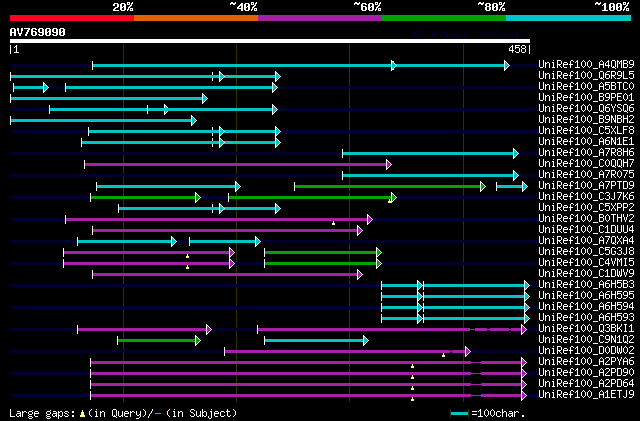640x421 pixels.
Task: Select the white AV769090 query sequence bar
Action: coord(270,41)
